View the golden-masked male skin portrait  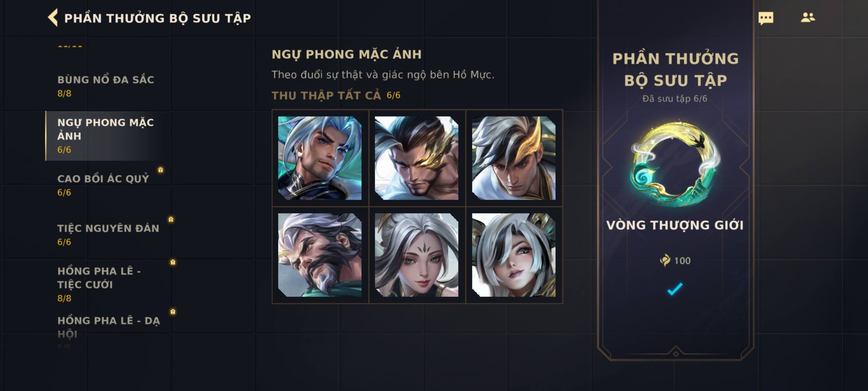point(417,158)
